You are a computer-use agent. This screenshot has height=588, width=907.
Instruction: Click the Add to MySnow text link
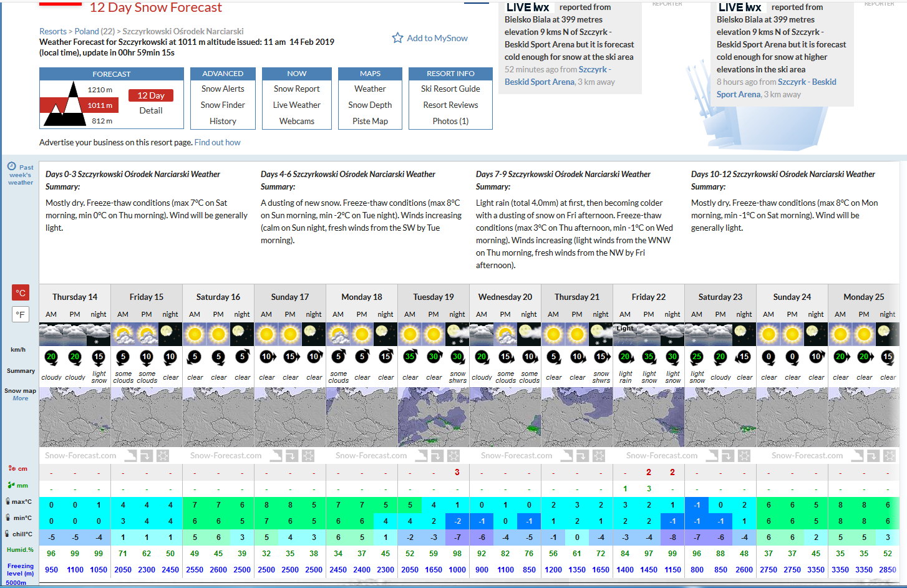click(x=437, y=38)
